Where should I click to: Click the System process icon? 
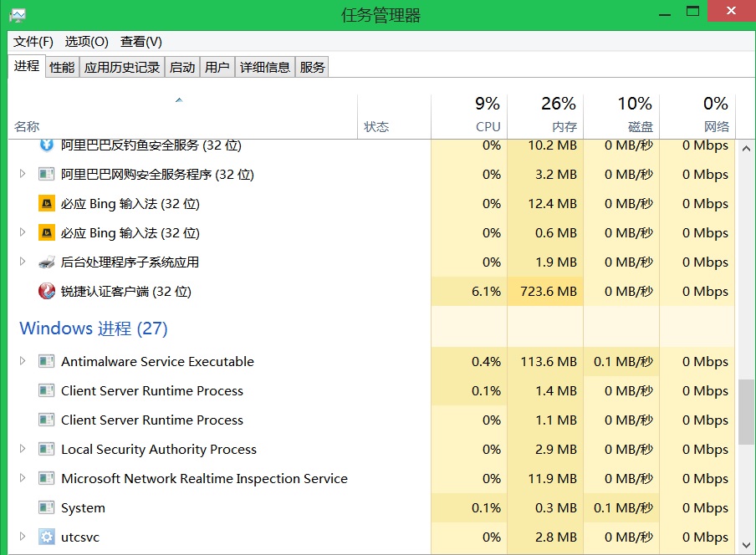46,508
